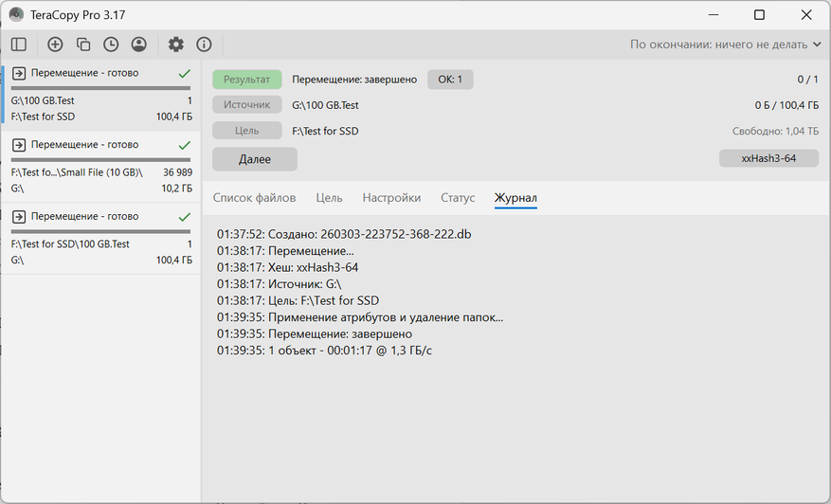This screenshot has width=831, height=504.
Task: Click progress bar of Small File job
Action: tap(100, 159)
